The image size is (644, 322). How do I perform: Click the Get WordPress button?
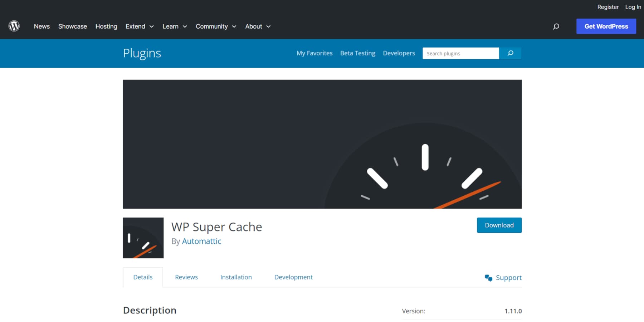coord(606,26)
